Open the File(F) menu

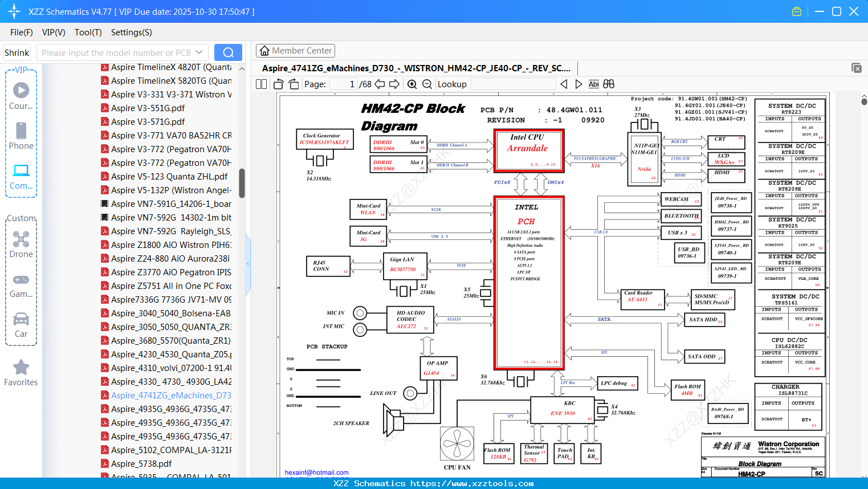pyautogui.click(x=22, y=32)
